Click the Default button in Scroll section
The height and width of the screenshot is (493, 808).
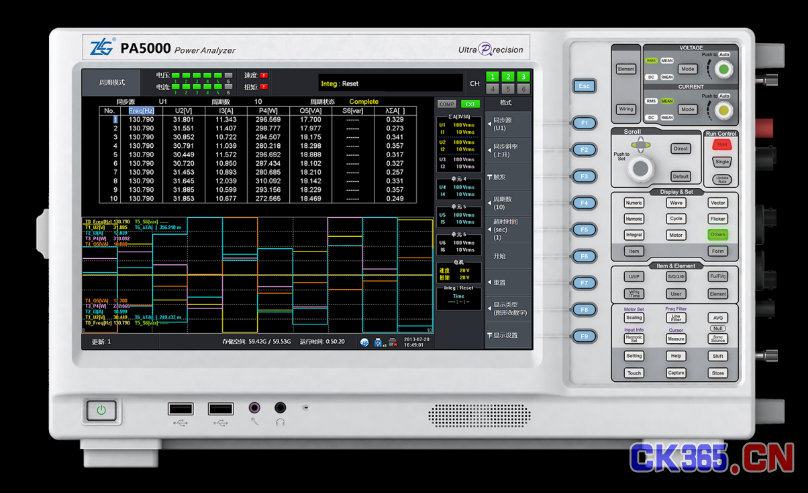680,176
